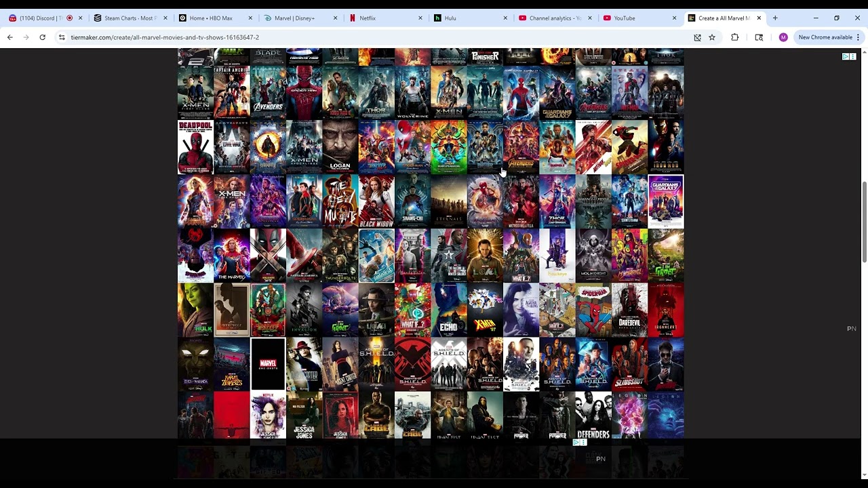Select the New Mutants poster
The width and height of the screenshot is (868, 488).
(340, 201)
